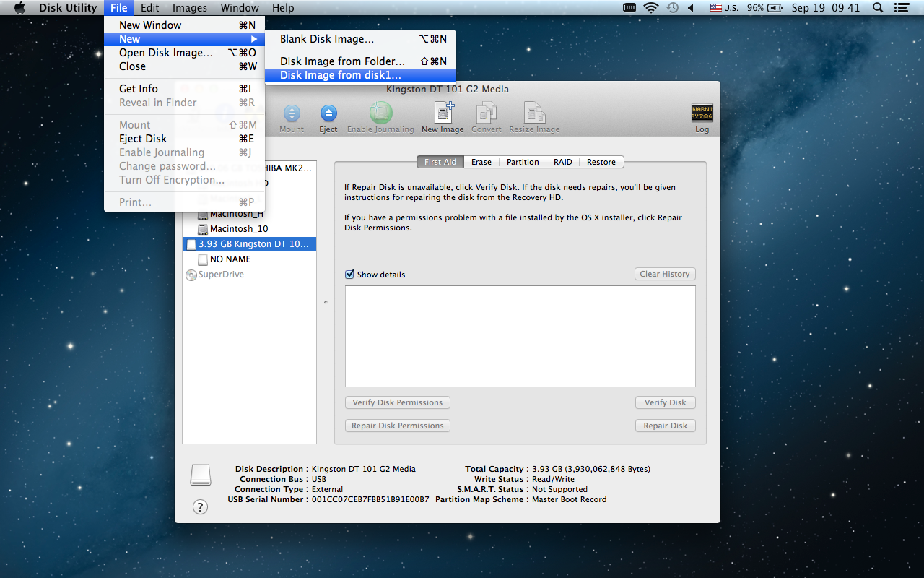Open the Wi-Fi status menu

tap(650, 8)
